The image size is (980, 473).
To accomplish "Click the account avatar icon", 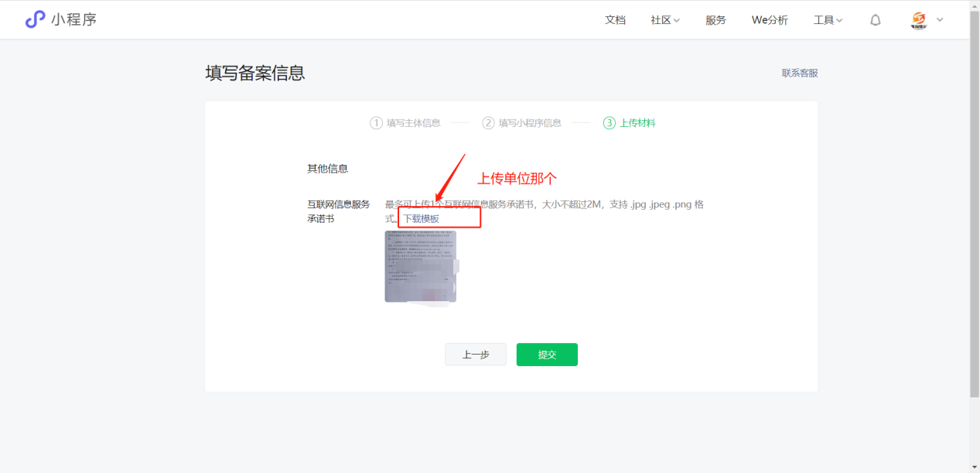I will (x=919, y=20).
